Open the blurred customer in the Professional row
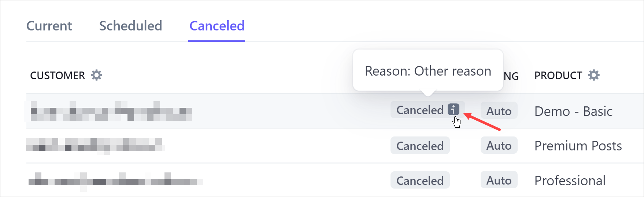This screenshot has height=197, width=644. pyautogui.click(x=115, y=181)
